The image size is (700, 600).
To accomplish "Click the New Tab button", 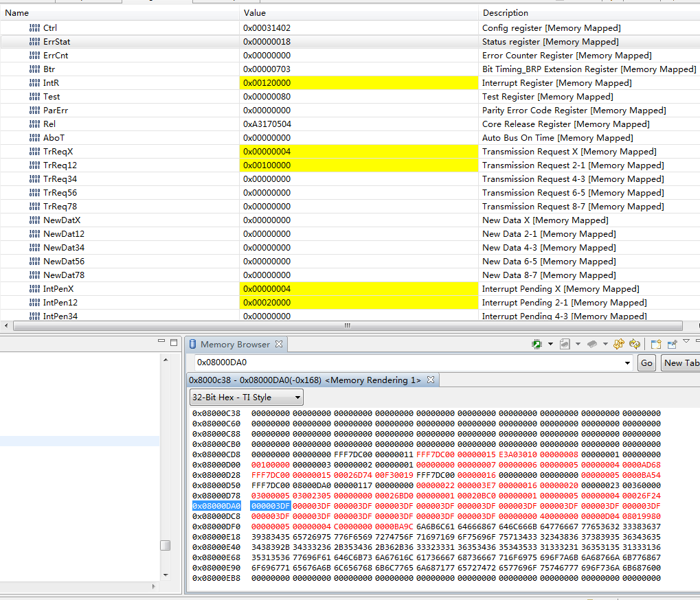I will [x=681, y=362].
